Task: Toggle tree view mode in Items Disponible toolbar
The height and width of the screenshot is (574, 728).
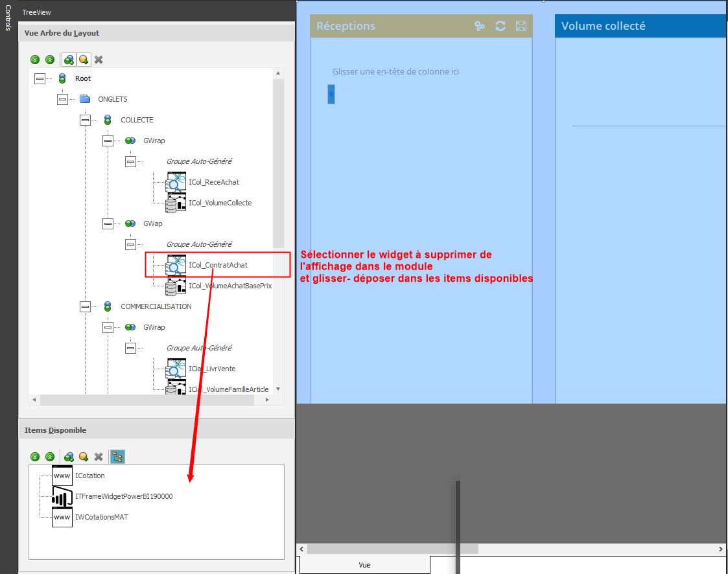Action: (x=117, y=457)
